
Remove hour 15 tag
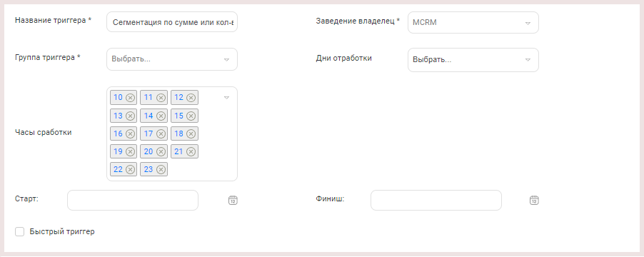point(191,116)
